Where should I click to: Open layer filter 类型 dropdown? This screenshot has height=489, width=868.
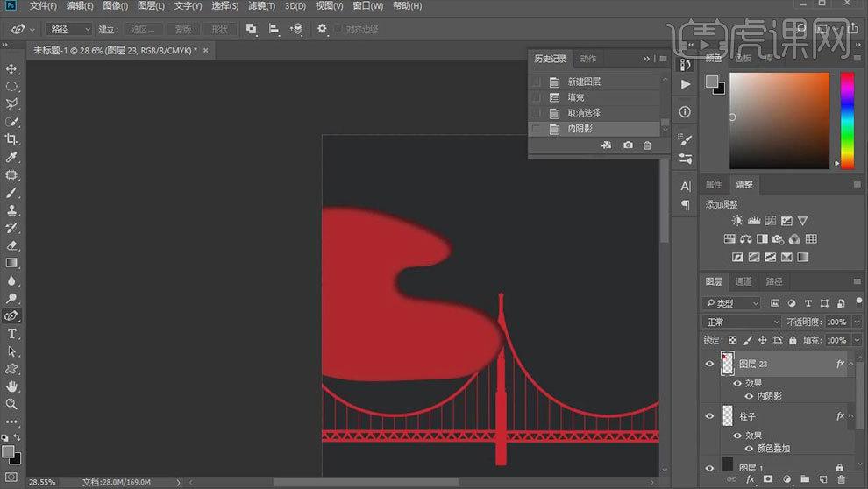732,303
